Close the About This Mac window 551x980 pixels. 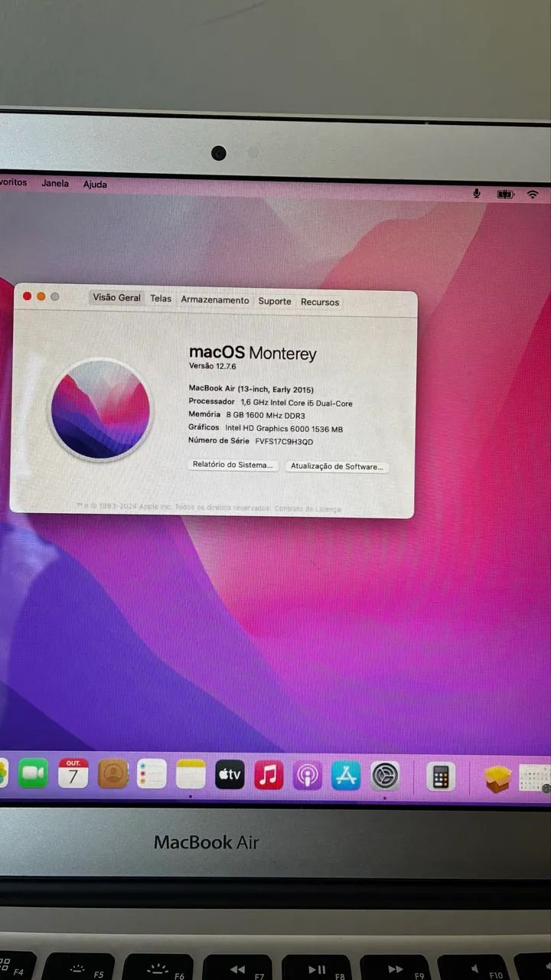point(28,296)
